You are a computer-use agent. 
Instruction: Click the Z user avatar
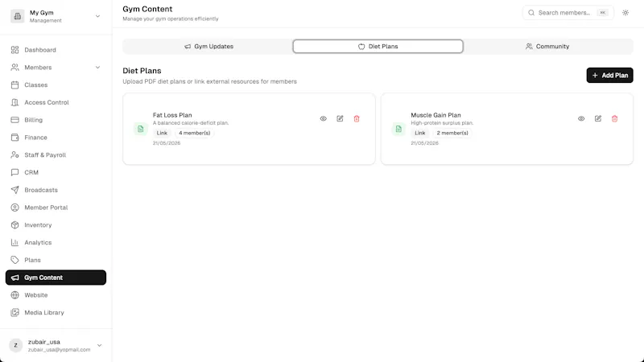(15, 346)
